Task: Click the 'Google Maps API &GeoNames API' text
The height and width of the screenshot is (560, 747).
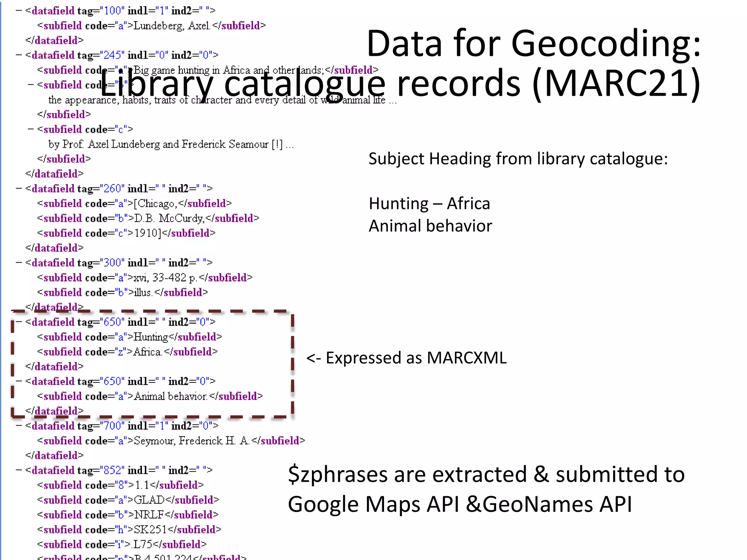Action: 460,504
